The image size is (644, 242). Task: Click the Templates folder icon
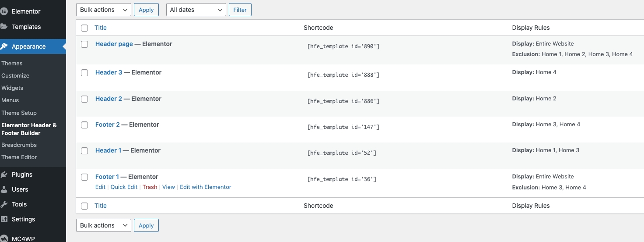[x=4, y=27]
